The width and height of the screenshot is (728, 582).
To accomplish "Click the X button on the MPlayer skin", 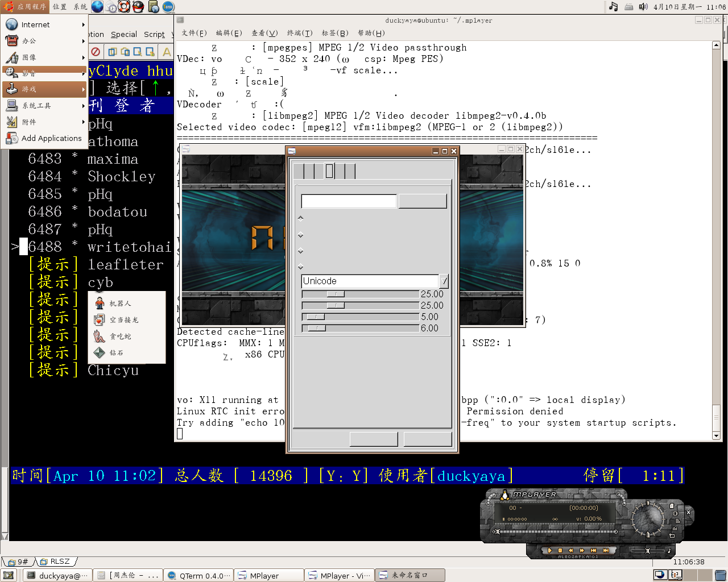I will tap(688, 512).
